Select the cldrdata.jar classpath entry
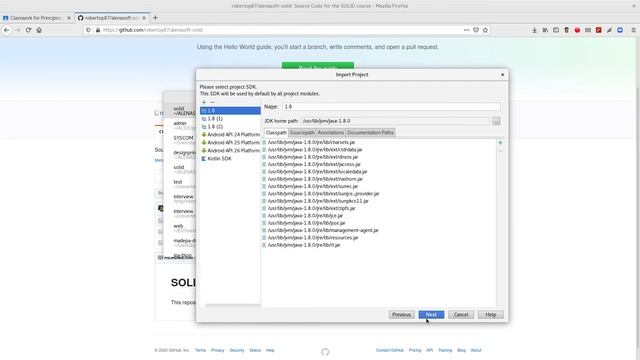 point(315,150)
